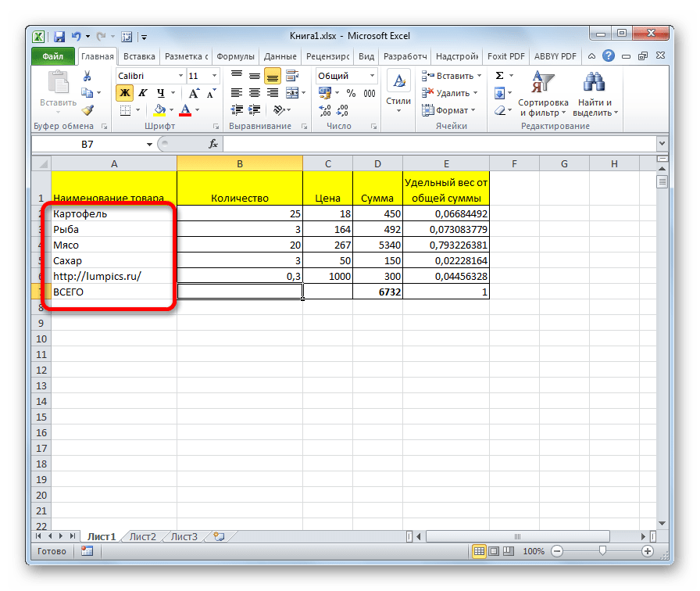Click the Файл button

(53, 56)
